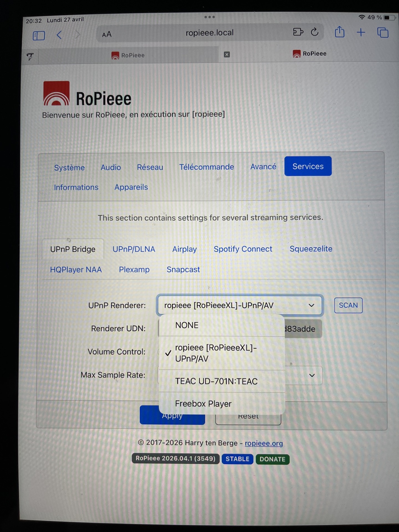Select the first RoPieee browser tab
Viewport: 399px width, 532px height.
point(128,55)
